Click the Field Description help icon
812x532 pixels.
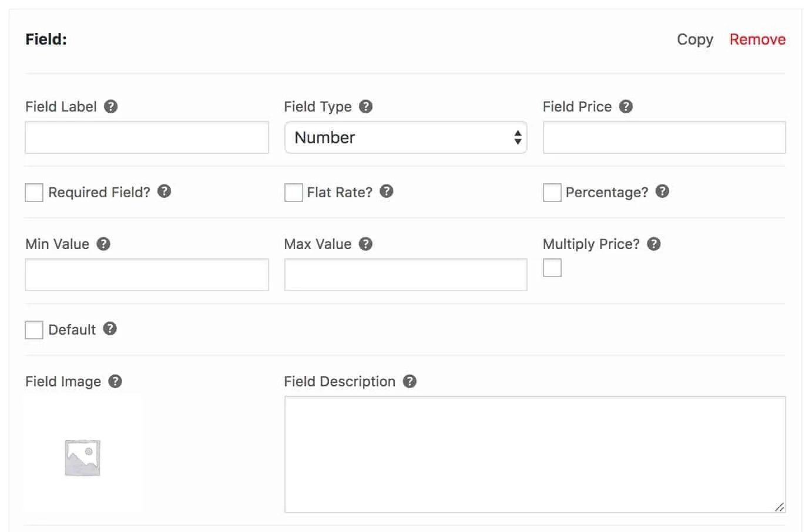(x=410, y=381)
